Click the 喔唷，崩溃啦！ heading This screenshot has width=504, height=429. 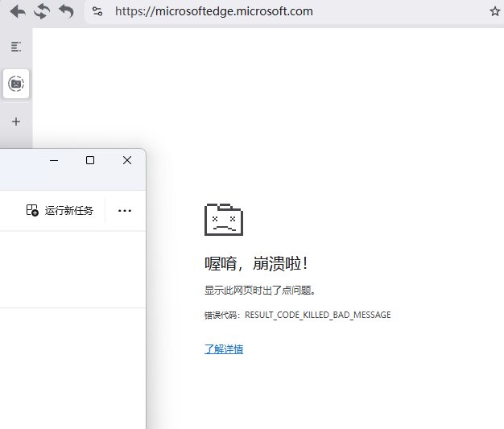pos(256,263)
